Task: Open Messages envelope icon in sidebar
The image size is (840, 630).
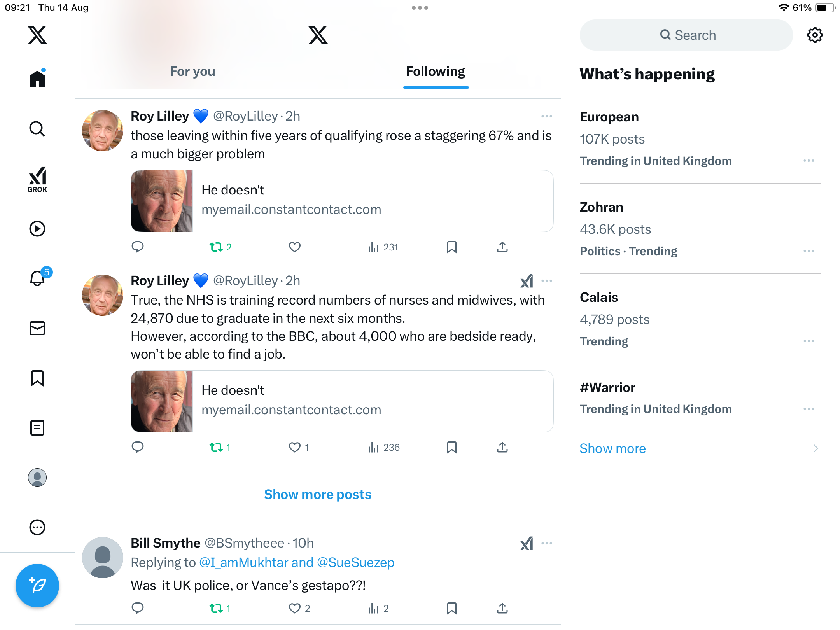Action: click(x=37, y=328)
